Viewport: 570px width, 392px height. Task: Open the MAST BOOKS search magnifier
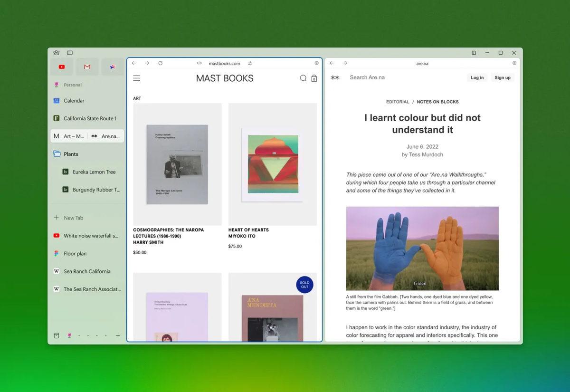pos(303,78)
